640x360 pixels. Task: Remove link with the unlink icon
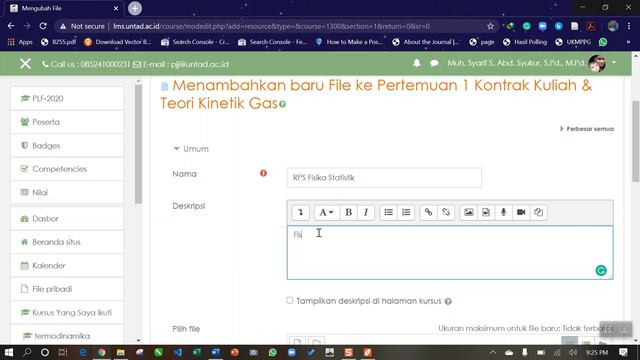[446, 212]
